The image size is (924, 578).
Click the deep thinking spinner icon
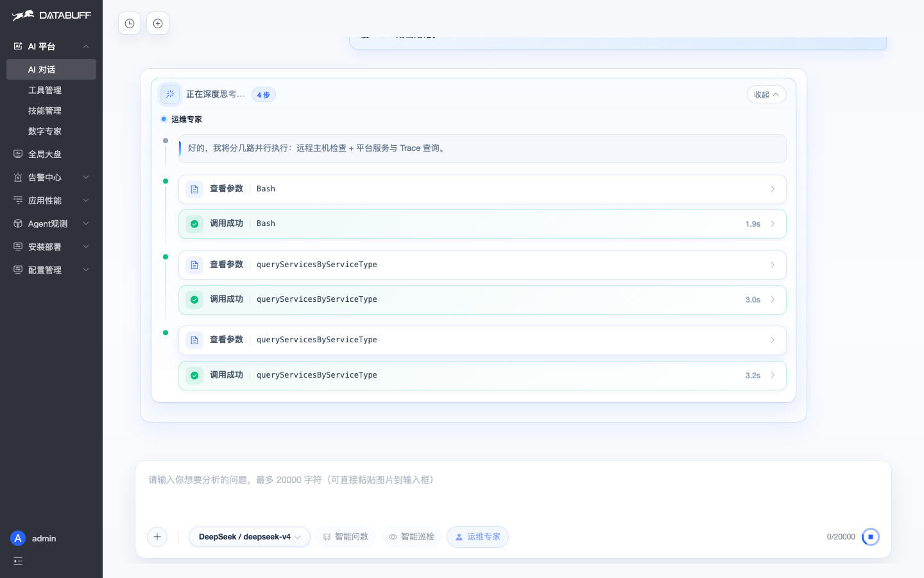tap(170, 94)
